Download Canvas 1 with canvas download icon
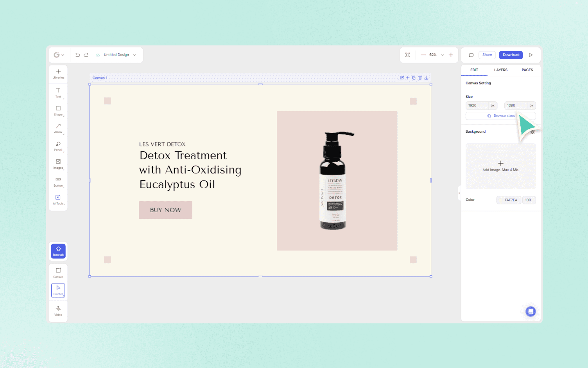Image resolution: width=588 pixels, height=368 pixels. (426, 78)
